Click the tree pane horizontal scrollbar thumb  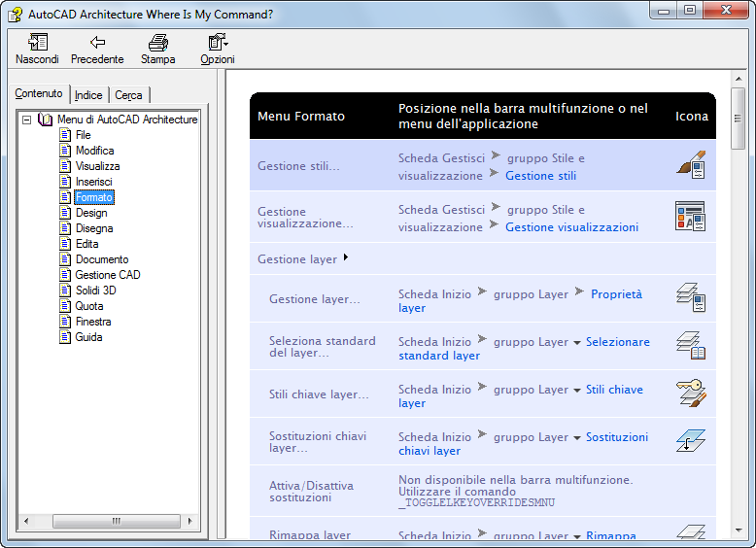(x=117, y=521)
